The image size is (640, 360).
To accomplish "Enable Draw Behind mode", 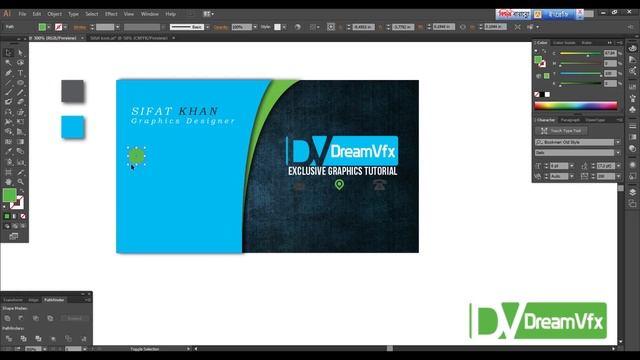I will point(15,226).
